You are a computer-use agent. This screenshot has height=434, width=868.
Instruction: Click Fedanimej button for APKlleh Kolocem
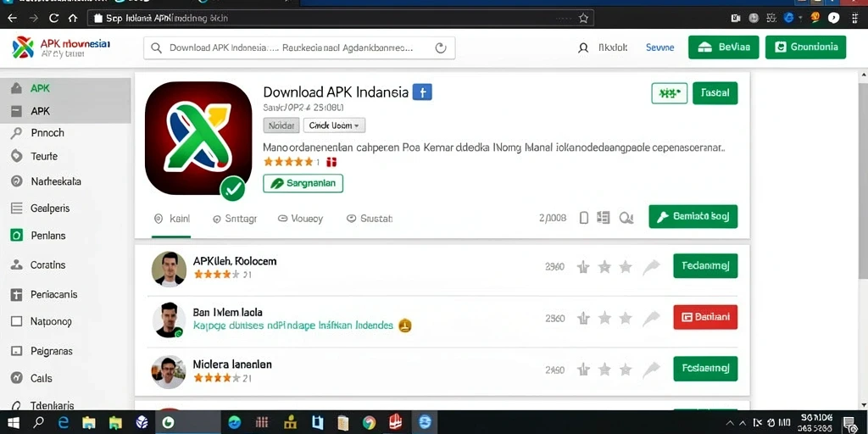[x=705, y=265]
